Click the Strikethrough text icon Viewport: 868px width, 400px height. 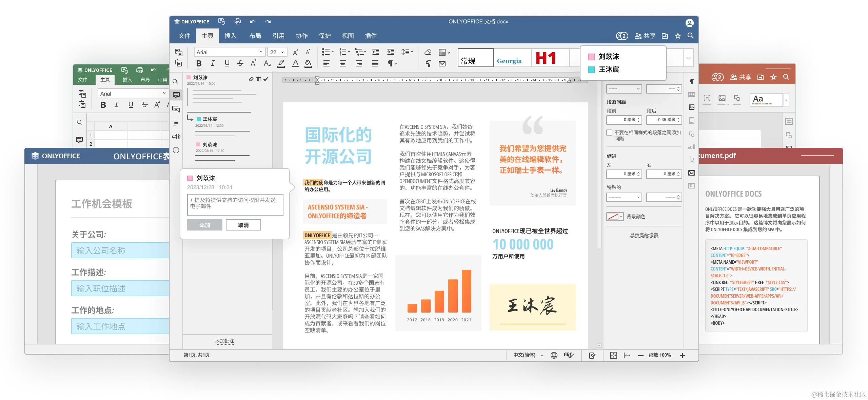[240, 63]
